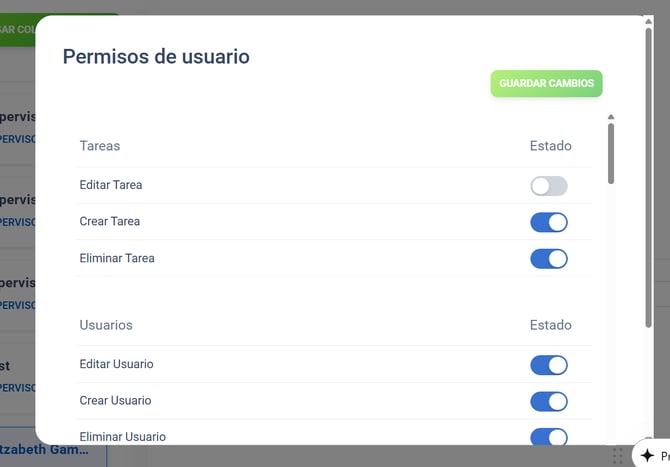Disable the Crear Tarea permission toggle
This screenshot has width=670, height=467.
click(x=548, y=222)
